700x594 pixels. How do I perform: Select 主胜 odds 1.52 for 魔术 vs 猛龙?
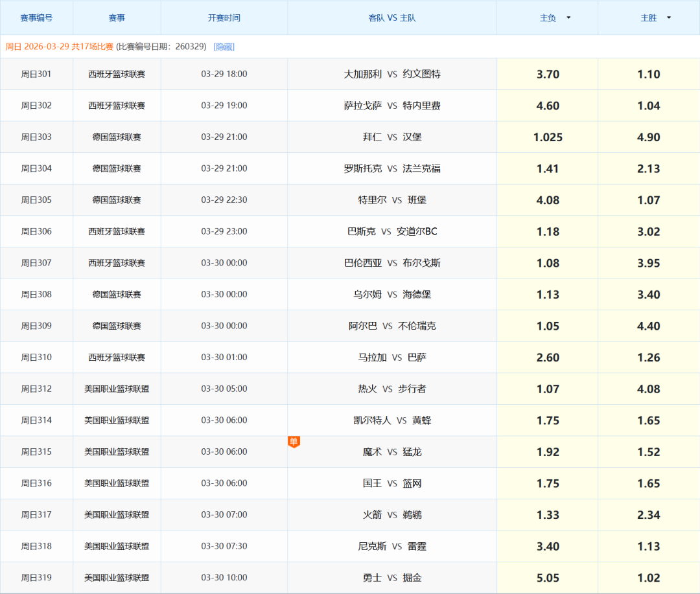pyautogui.click(x=649, y=451)
